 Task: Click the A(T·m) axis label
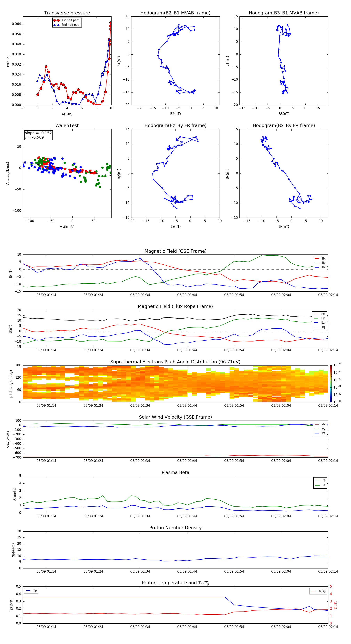click(x=67, y=114)
